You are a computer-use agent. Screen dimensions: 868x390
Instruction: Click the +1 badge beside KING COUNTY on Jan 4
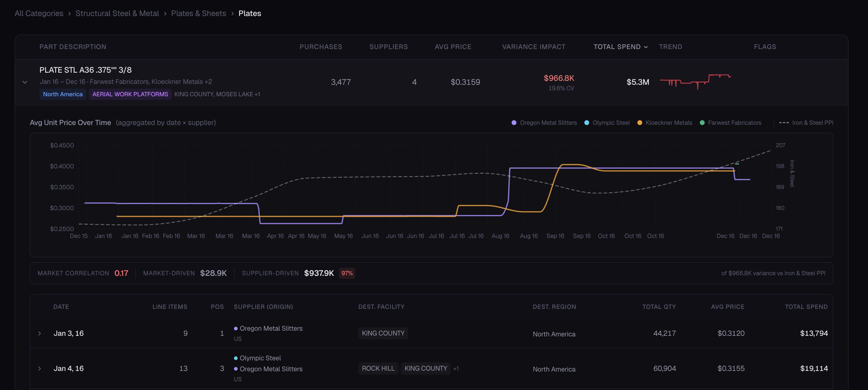click(x=456, y=368)
